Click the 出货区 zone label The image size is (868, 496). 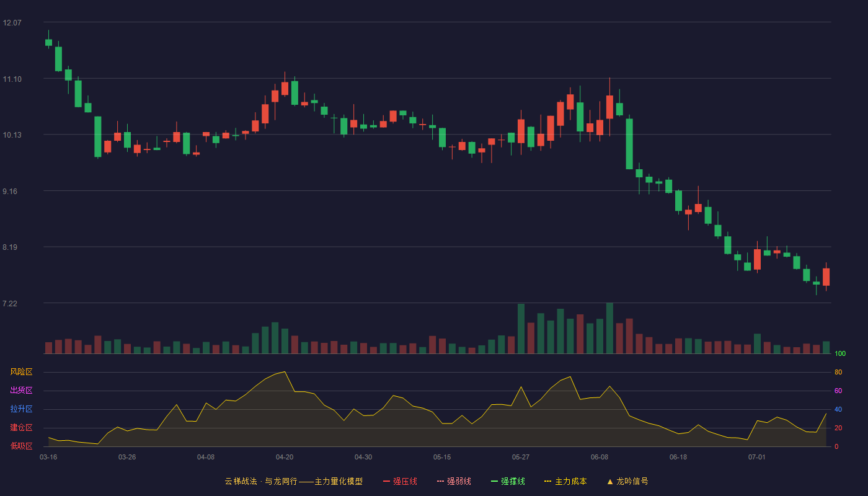pyautogui.click(x=21, y=391)
